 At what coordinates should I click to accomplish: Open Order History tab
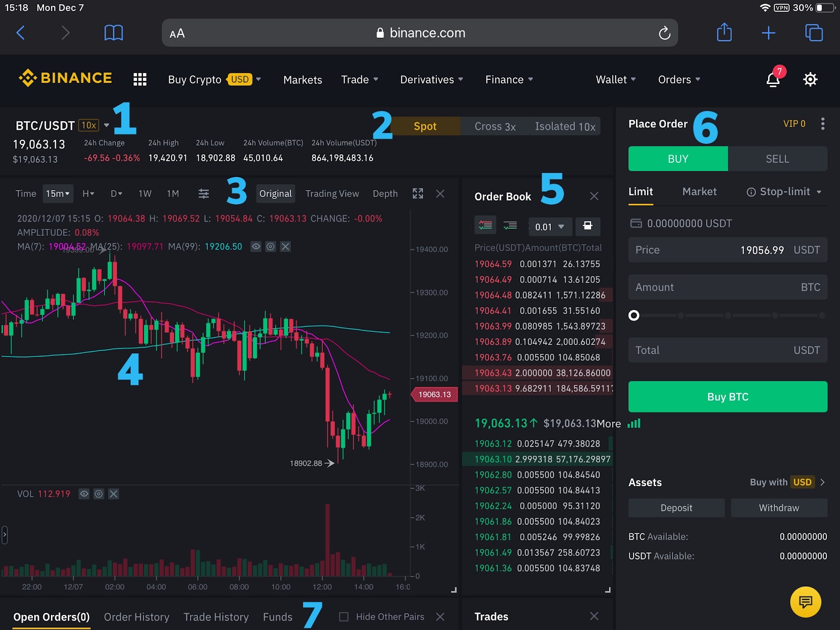136,617
